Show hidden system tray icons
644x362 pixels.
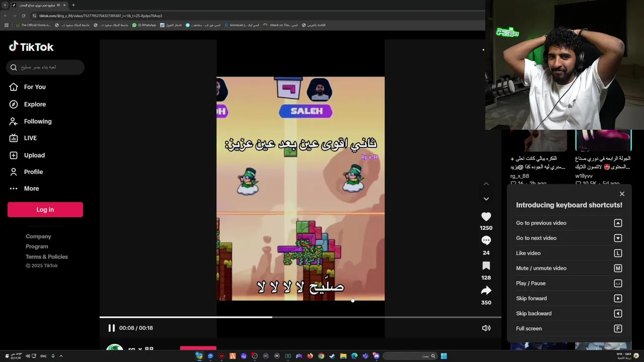point(61,356)
